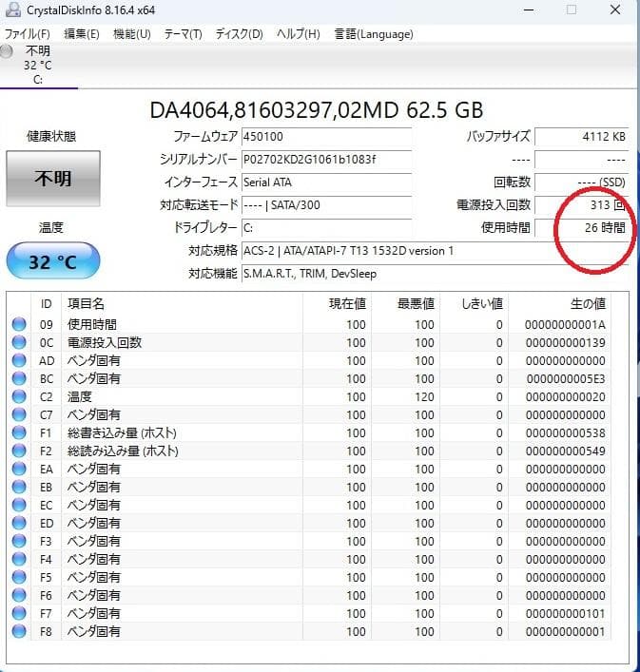The image size is (640, 672).
Task: Select the C: drive tab showing 32 °C
Action: [x=38, y=66]
